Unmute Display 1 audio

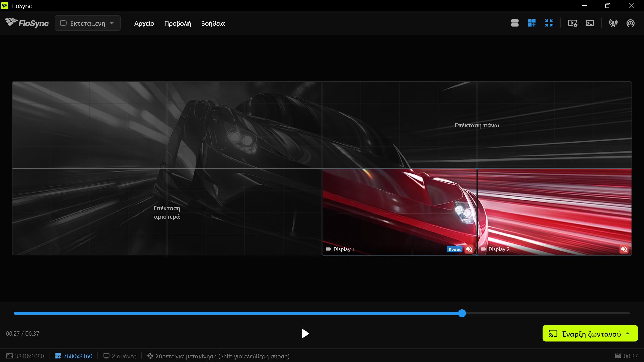point(469,249)
